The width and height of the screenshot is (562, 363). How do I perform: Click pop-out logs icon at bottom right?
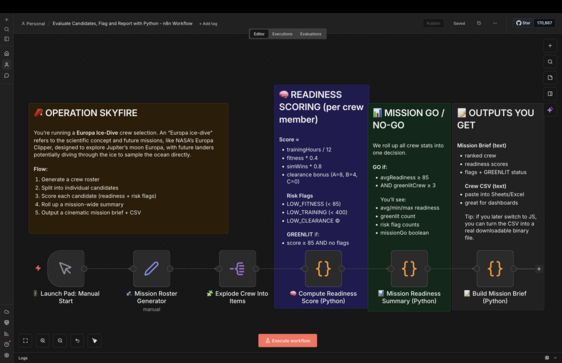[x=547, y=358]
